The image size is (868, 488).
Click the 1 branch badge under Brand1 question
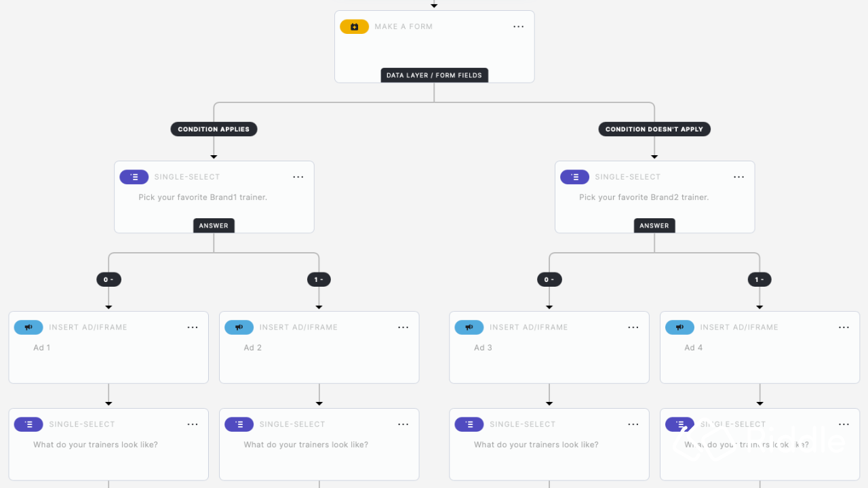(319, 279)
